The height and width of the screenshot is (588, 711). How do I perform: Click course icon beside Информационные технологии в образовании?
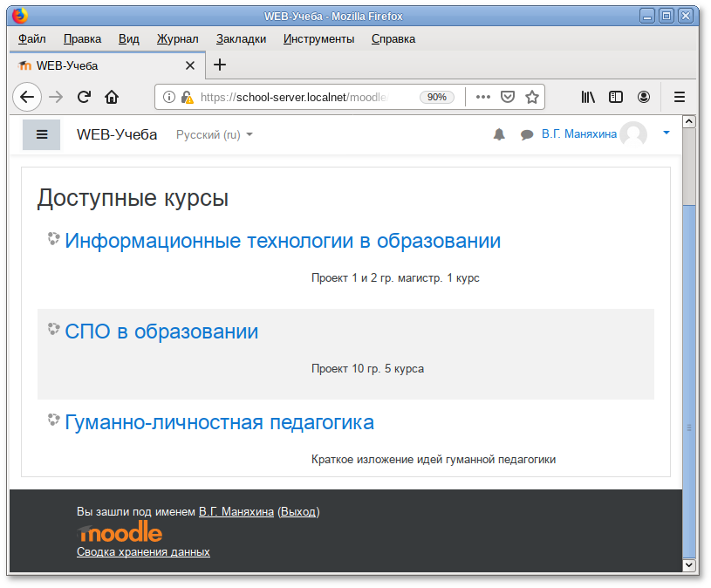(x=53, y=239)
